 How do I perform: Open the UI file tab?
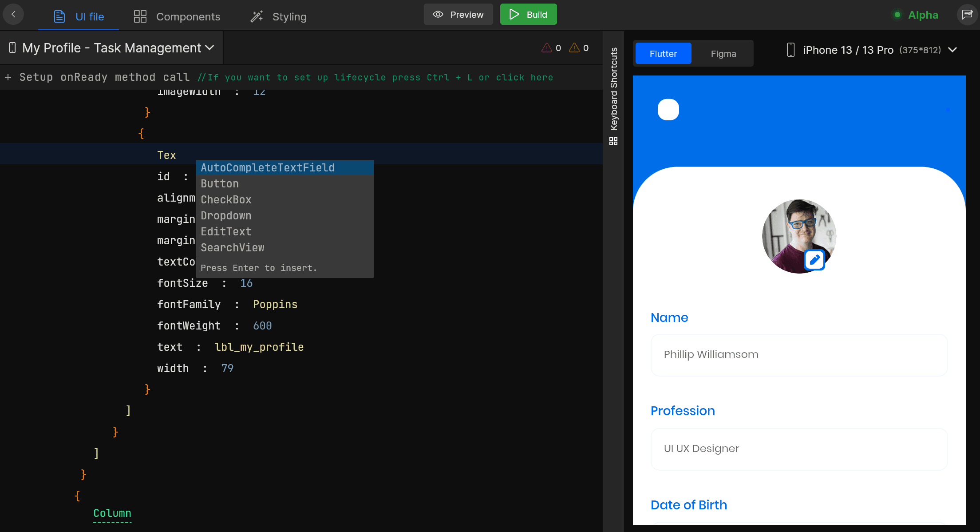tap(79, 16)
